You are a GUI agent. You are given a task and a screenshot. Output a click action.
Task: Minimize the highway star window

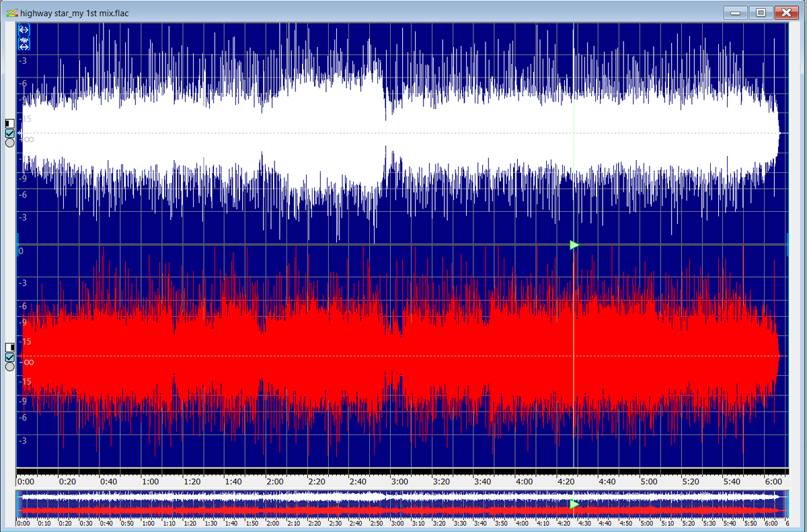pos(735,12)
